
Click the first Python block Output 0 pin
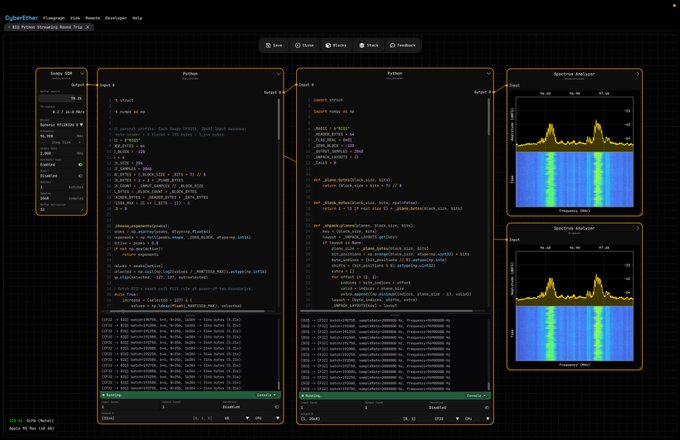(x=284, y=92)
